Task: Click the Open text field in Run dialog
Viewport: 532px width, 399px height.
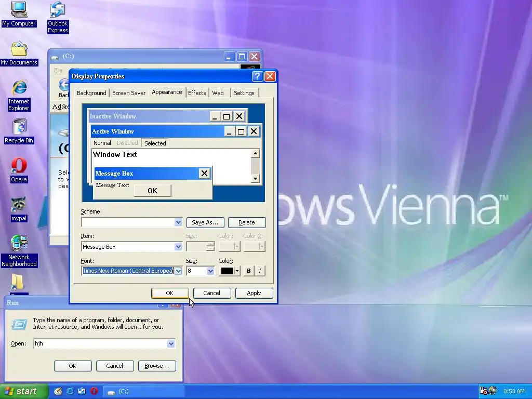Action: point(101,344)
